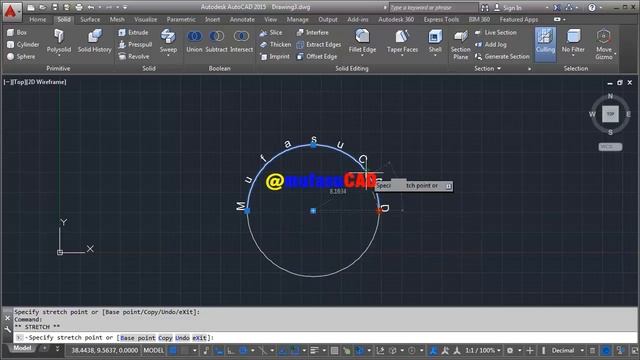This screenshot has width=640, height=360.
Task: Click the Presspull tool
Action: point(135,44)
